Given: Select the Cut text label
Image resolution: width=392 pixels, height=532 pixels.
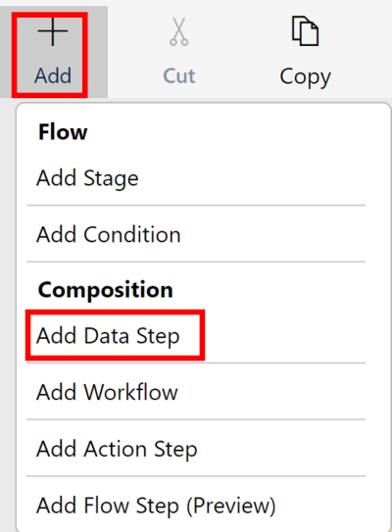Looking at the screenshot, I should [179, 75].
